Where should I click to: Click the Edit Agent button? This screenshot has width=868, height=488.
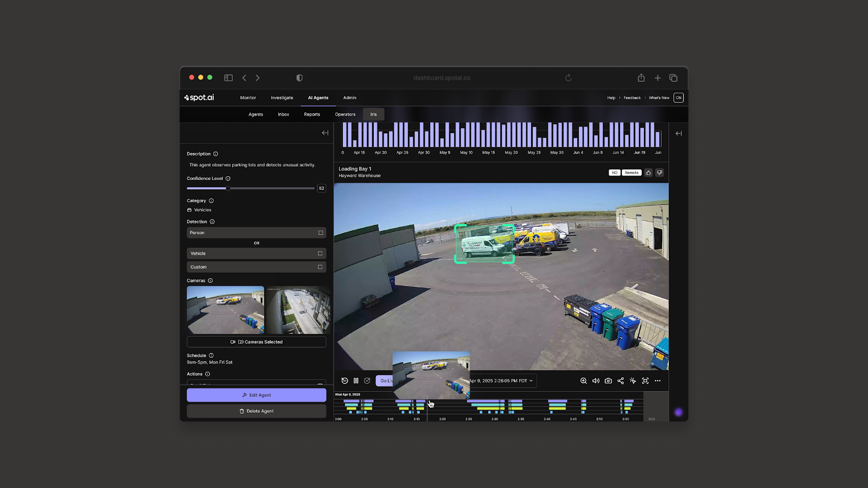click(x=257, y=395)
